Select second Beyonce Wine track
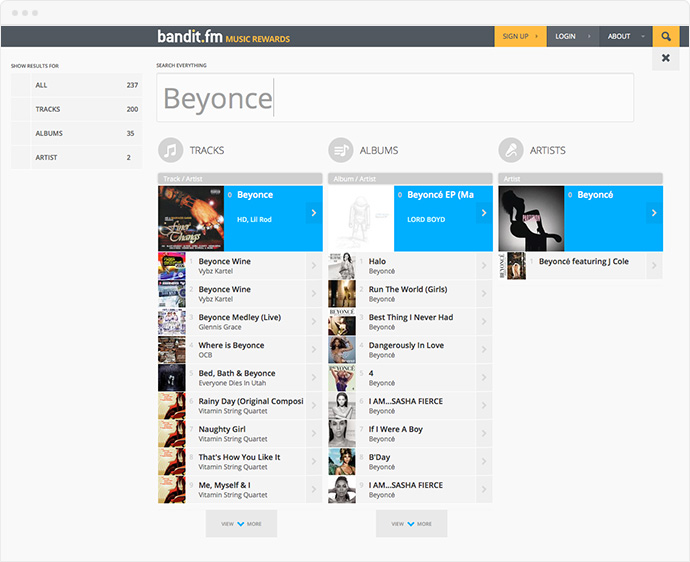Viewport: 690px width, 562px height. [x=240, y=294]
